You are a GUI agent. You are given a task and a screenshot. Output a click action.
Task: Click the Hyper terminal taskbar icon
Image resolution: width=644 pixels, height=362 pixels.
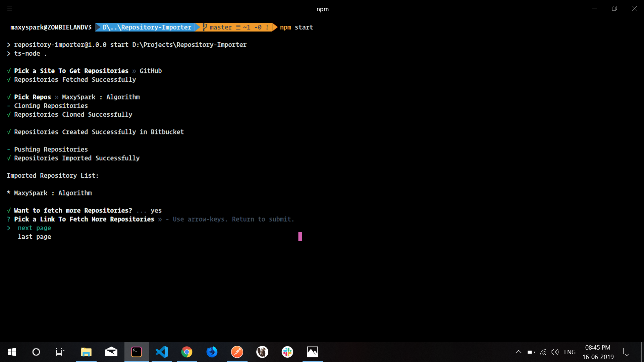click(x=137, y=352)
